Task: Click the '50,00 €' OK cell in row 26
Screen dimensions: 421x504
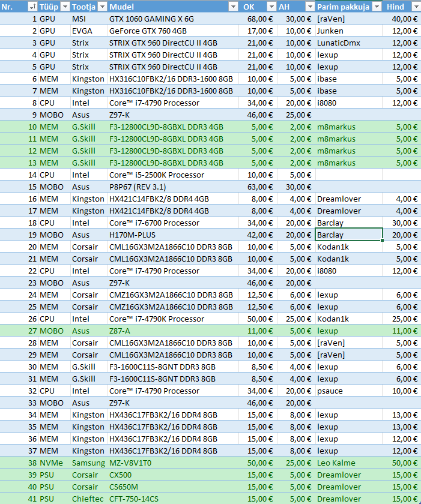Action: click(258, 319)
